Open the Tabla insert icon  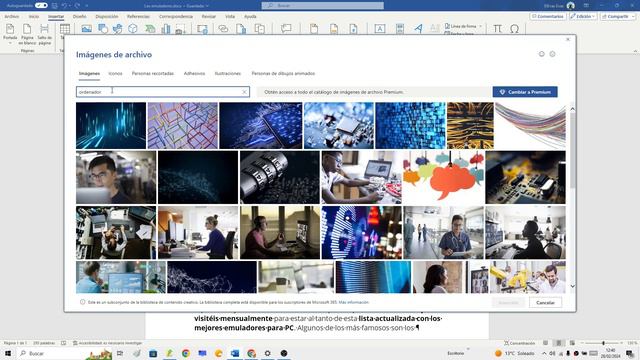point(64,29)
